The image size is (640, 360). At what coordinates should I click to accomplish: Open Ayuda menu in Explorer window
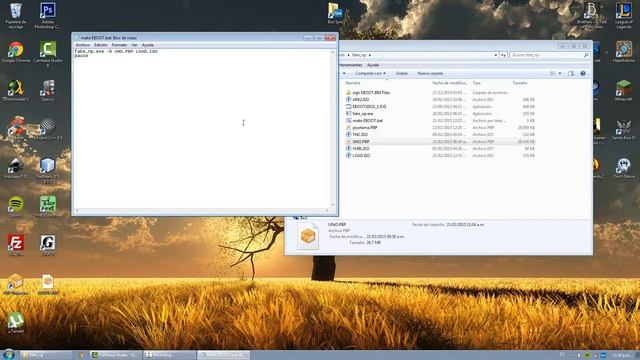(373, 65)
